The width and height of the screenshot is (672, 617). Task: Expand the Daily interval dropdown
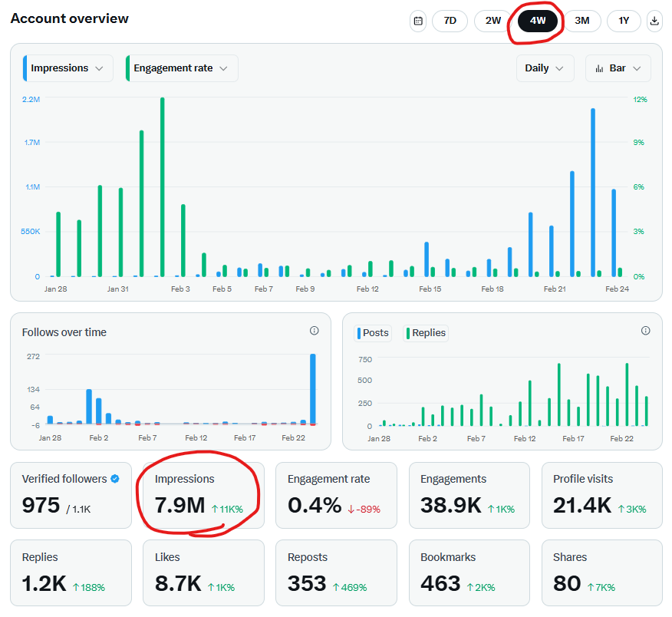coord(545,68)
